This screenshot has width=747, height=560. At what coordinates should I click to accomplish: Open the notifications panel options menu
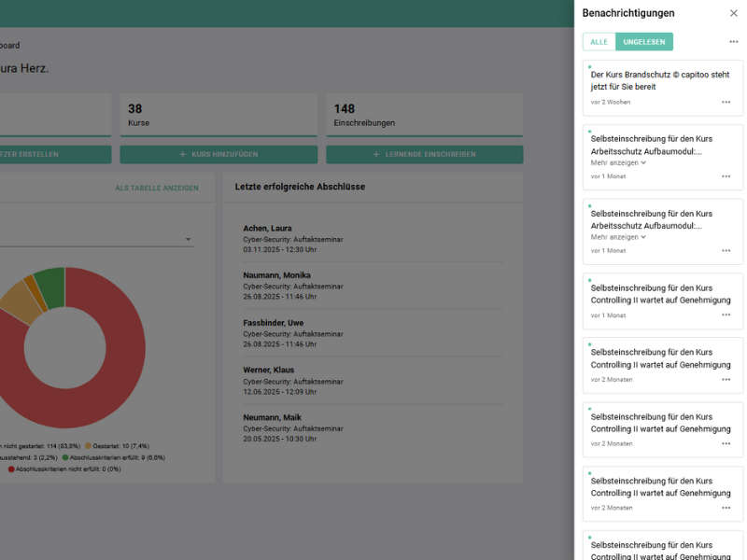click(733, 42)
